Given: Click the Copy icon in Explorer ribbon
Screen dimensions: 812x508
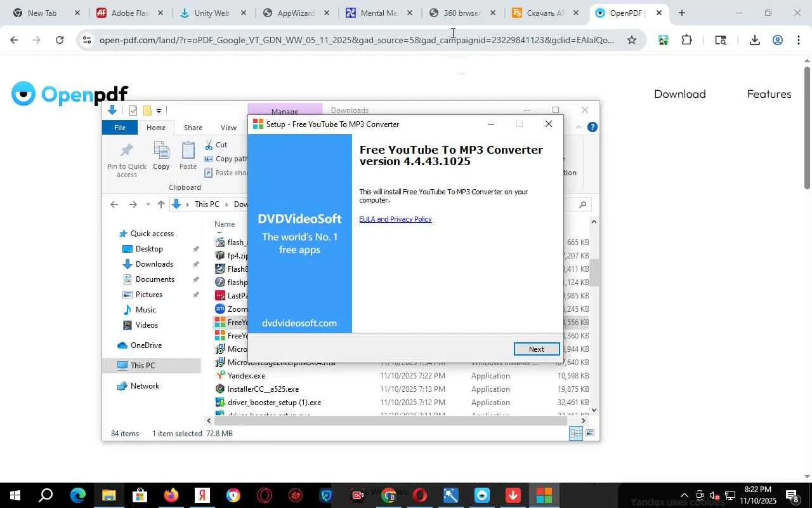Looking at the screenshot, I should pos(161,156).
